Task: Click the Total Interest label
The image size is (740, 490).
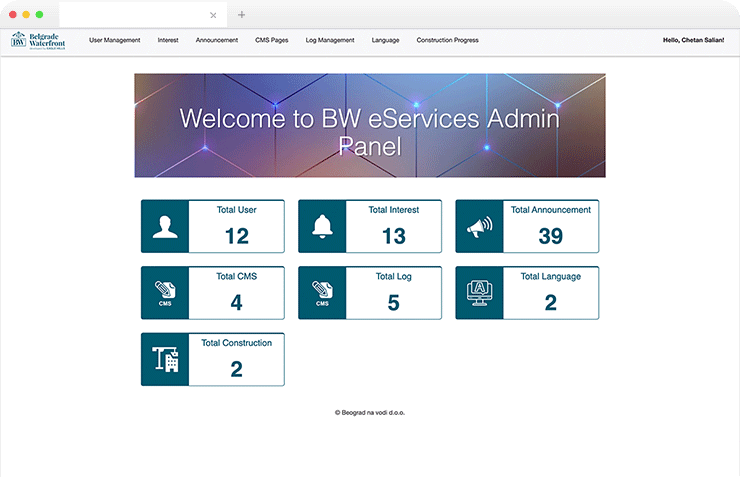Action: [x=394, y=210]
